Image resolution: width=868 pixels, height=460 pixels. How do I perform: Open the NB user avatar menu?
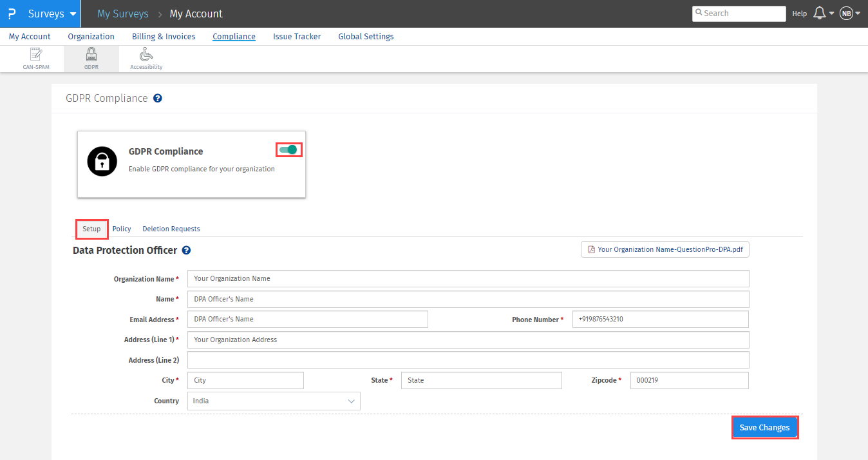(x=846, y=14)
